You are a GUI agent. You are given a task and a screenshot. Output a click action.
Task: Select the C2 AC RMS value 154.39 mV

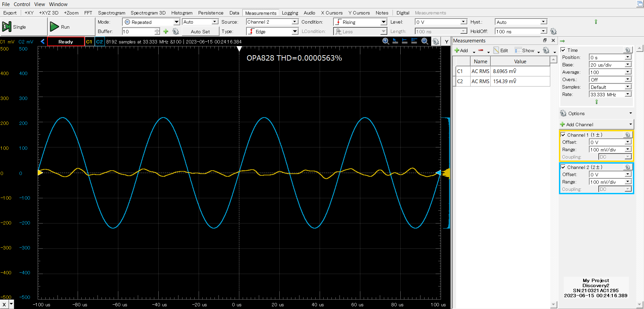click(505, 81)
